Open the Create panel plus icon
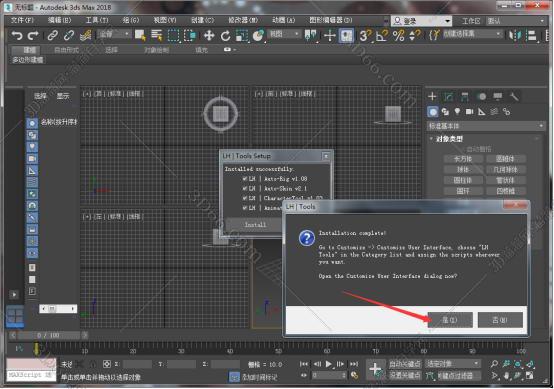554x389 pixels. click(x=432, y=96)
